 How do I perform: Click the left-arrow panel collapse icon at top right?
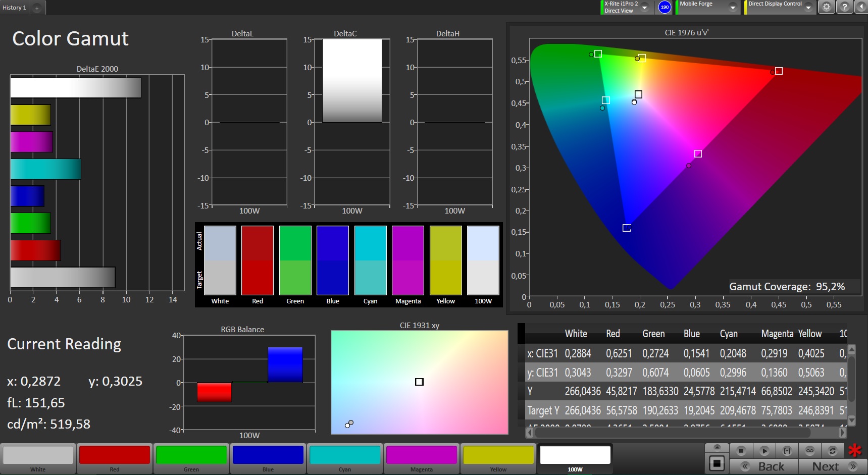click(x=861, y=7)
